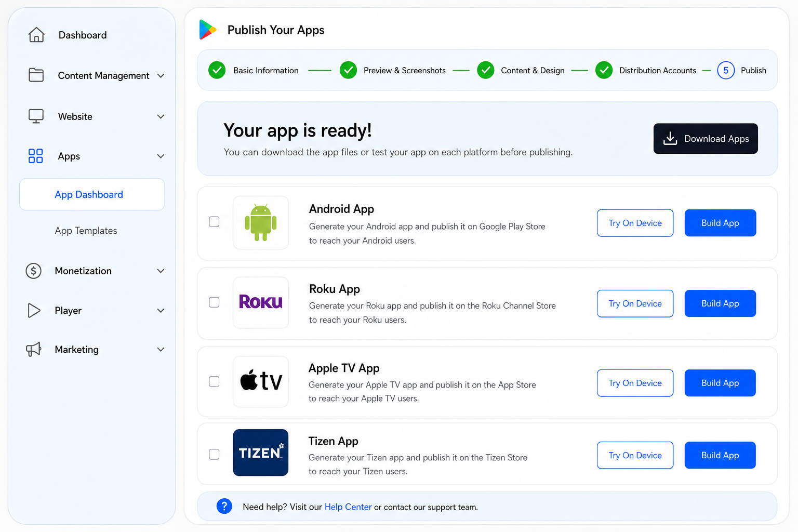
Task: Click the Download Apps button
Action: (x=706, y=139)
